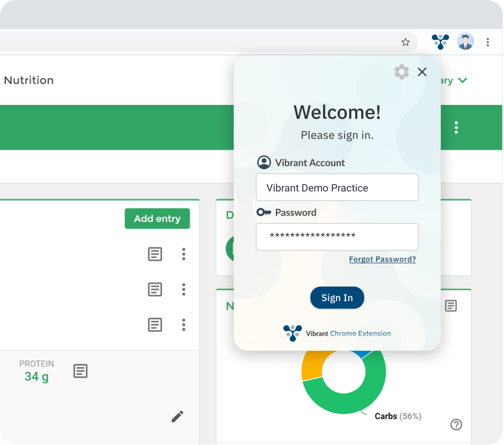Click the Vibrant extension icon in toolbar
The width and height of the screenshot is (504, 445).
(440, 42)
